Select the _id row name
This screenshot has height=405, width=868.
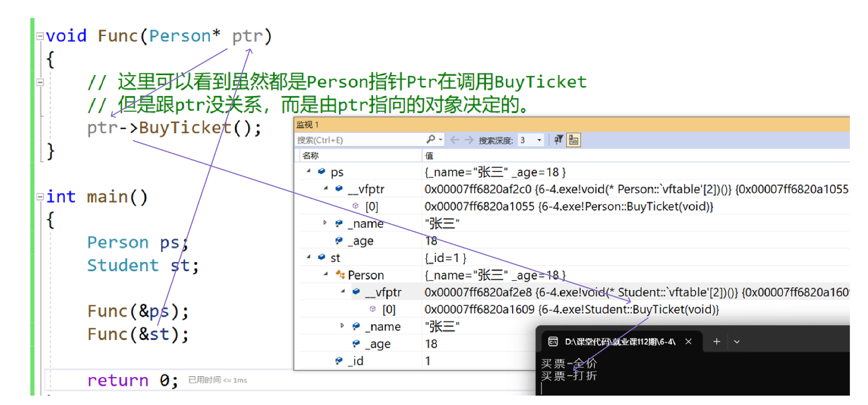point(355,361)
